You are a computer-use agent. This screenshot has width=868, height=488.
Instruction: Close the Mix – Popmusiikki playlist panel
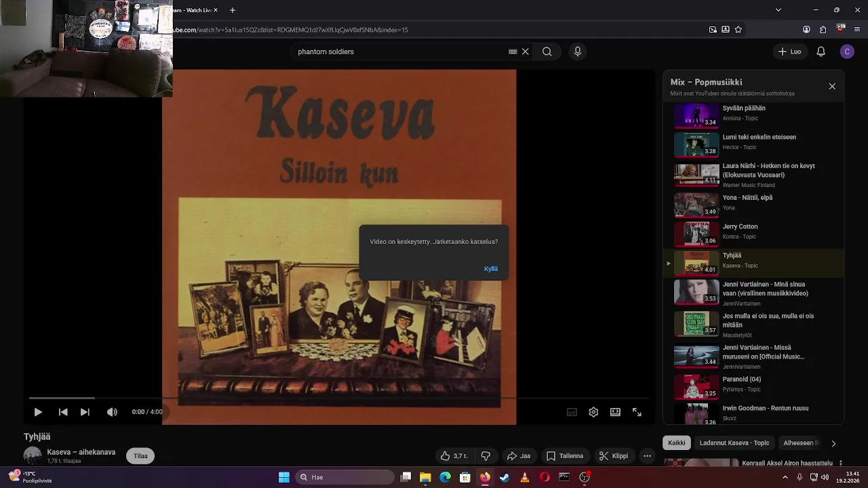[x=832, y=86]
